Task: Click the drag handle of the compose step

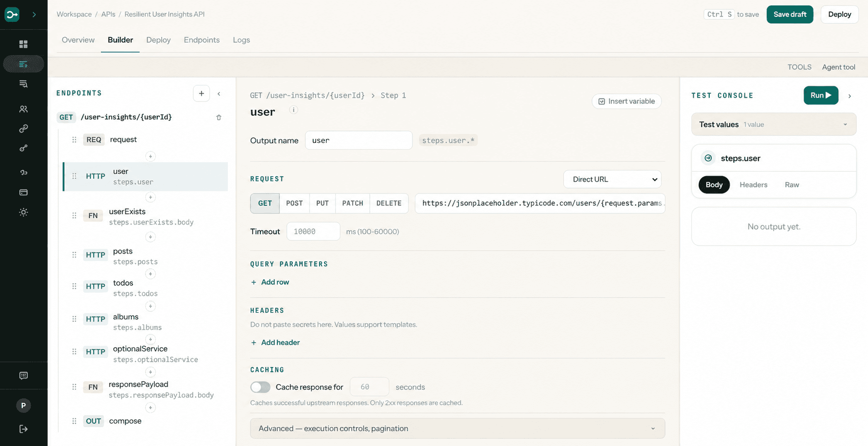Action: (74, 421)
